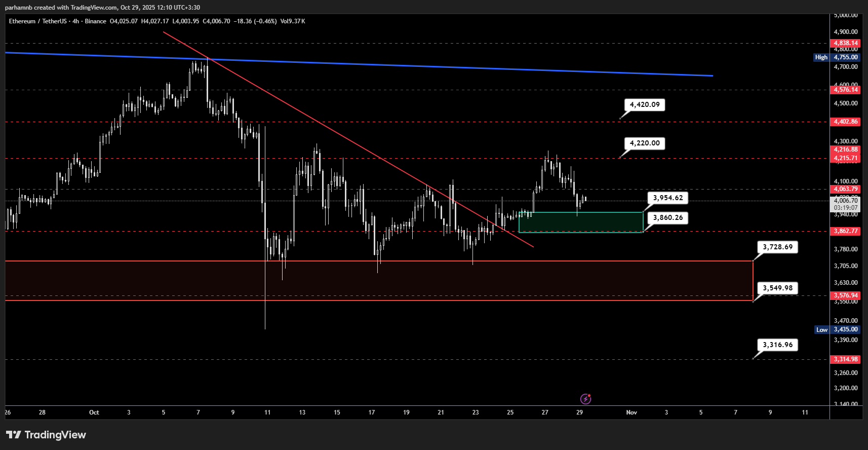Click the purple lightning event icon
This screenshot has height=450, width=868.
[x=585, y=399]
